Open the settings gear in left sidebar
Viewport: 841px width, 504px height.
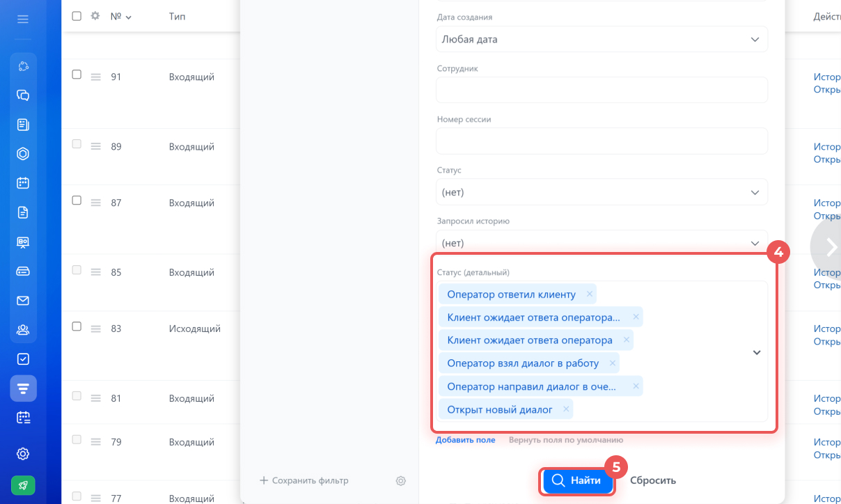pos(23,454)
